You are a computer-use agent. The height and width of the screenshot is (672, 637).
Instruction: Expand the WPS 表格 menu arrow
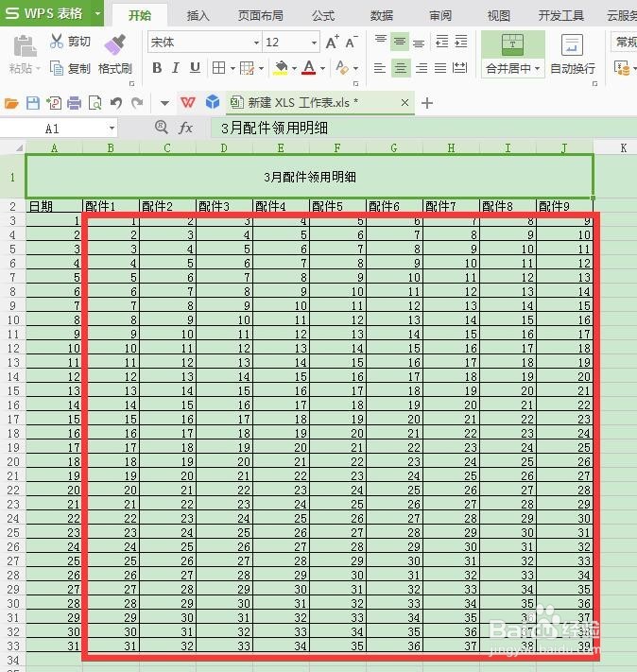(97, 13)
